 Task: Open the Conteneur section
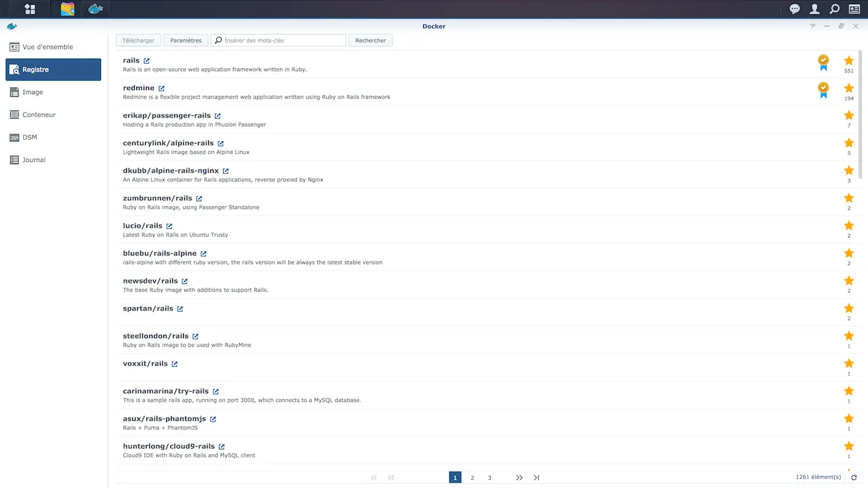54,115
